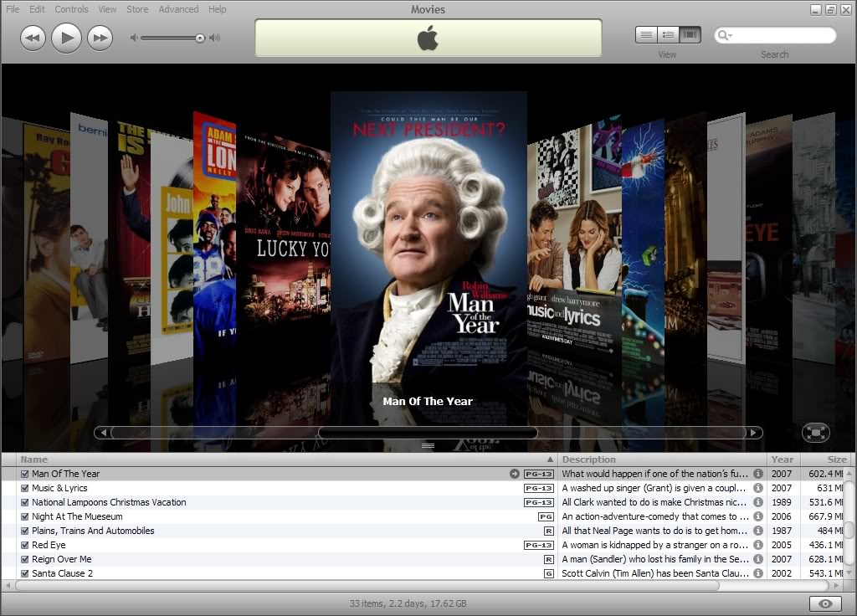Click Cover Flow scrollbar left arrow
This screenshot has width=857, height=616.
103,433
